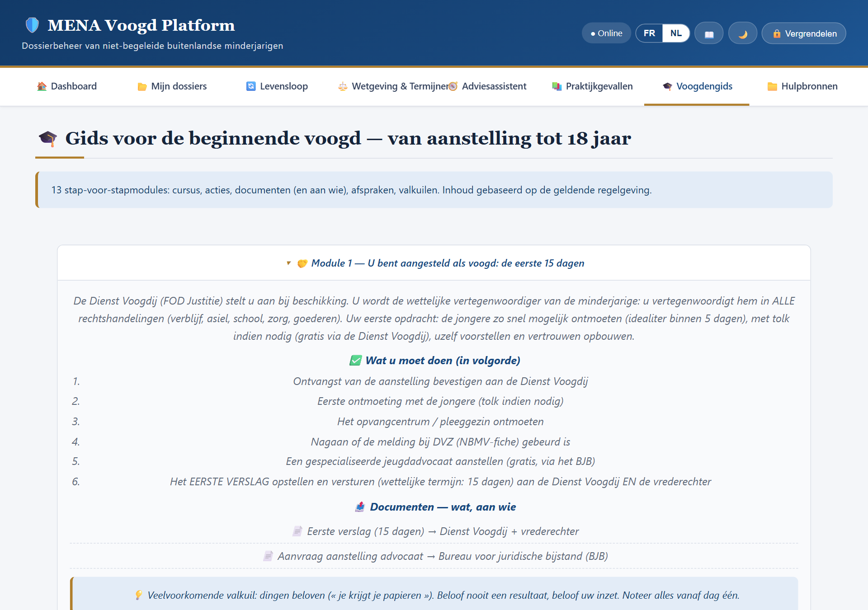Click 'Het opvangcentrum / pleeggezin ontmoeten' step
The width and height of the screenshot is (868, 610).
coord(440,422)
